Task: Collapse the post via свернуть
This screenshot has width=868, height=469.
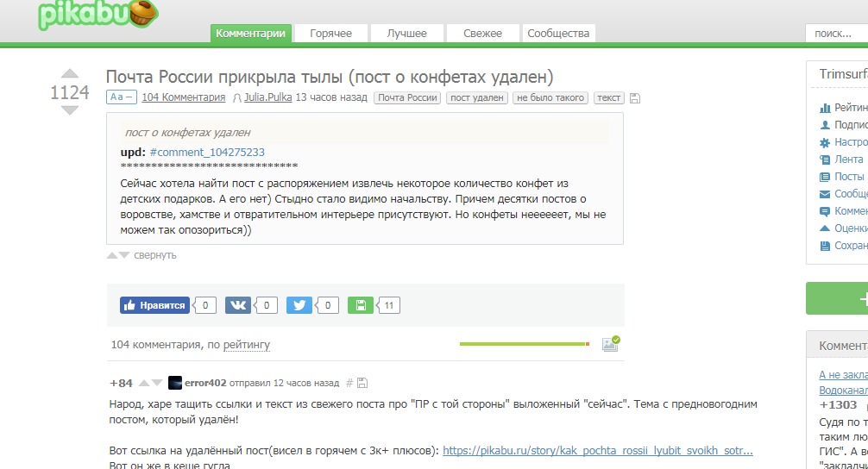Action: 154,255
